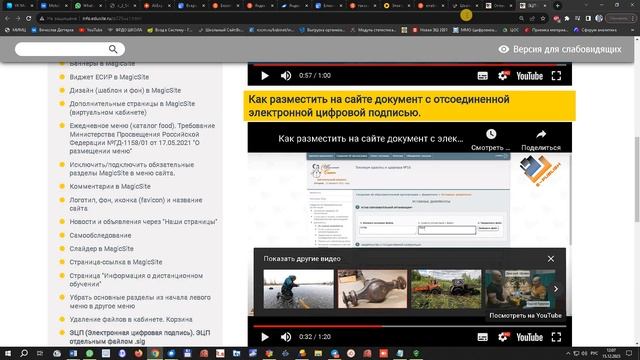Image resolution: width=640 pixels, height=360 pixels.
Task: Open 'Слайдер в MagicSite' sidebar link
Action: tap(101, 249)
